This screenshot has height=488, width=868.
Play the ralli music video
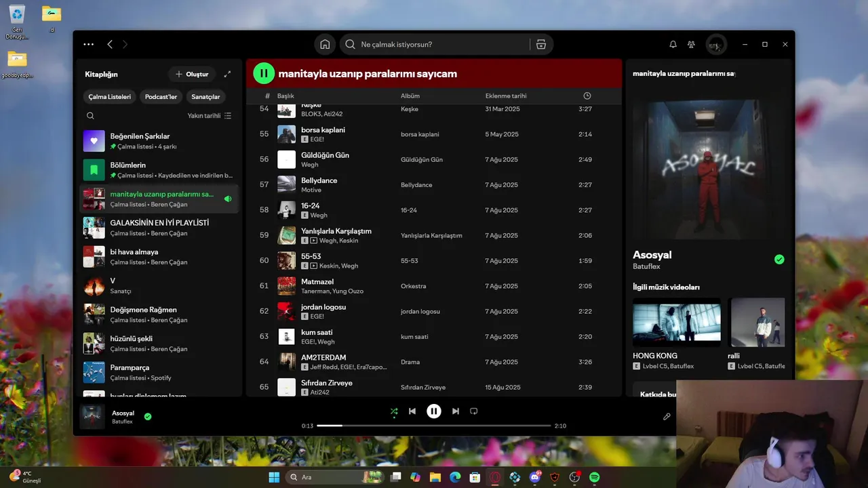point(756,323)
